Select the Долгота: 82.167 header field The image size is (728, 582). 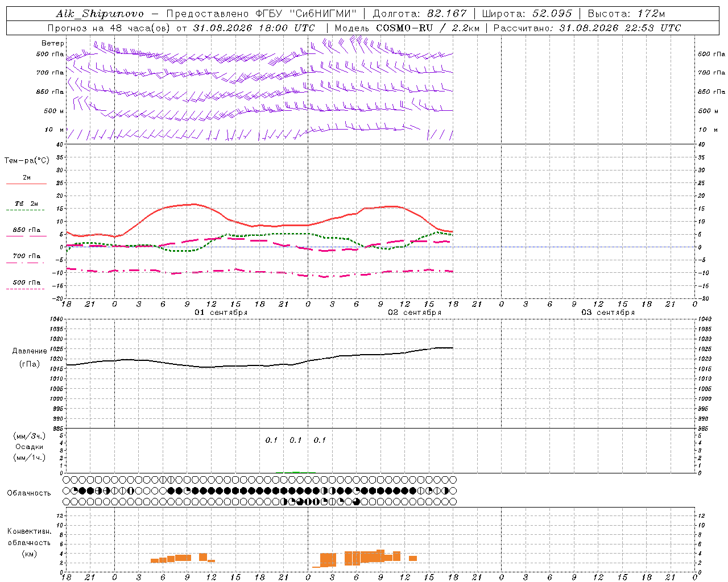tap(419, 14)
